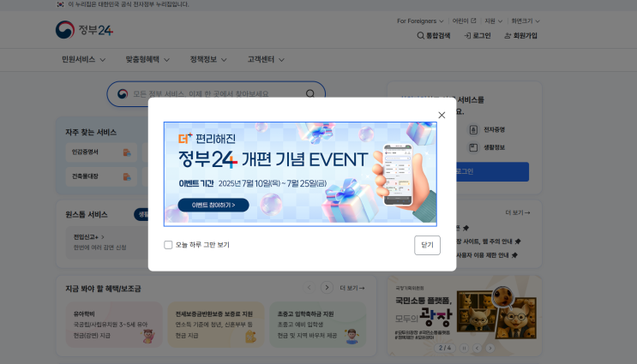
Task: Click the 이벤트 참여하기 button on the banner
Action: tap(213, 205)
